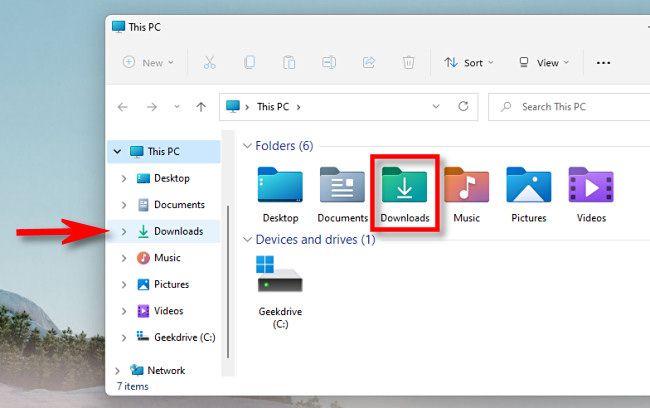The image size is (650, 408).
Task: Select Geekdrive (C:) in the sidebar
Action: coord(164,338)
